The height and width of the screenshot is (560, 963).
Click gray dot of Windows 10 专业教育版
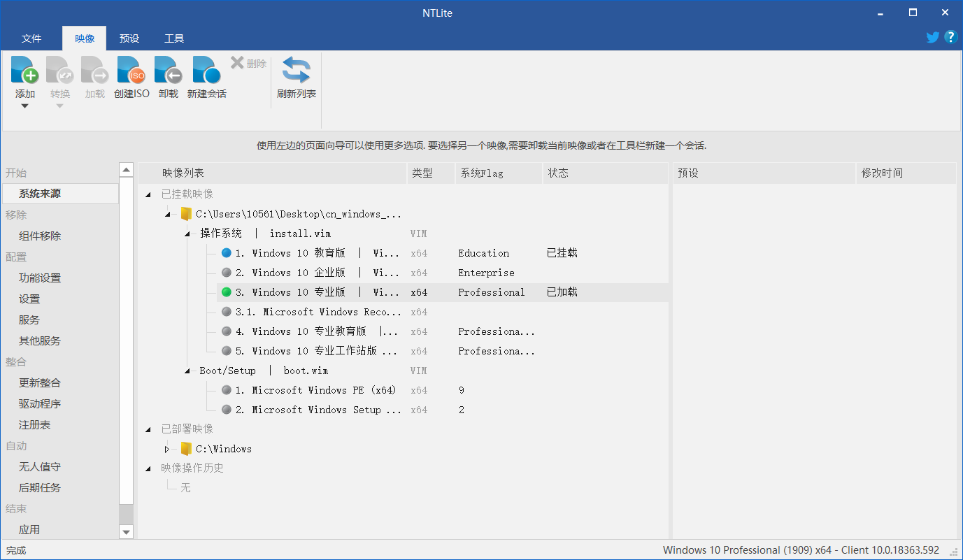tap(226, 331)
